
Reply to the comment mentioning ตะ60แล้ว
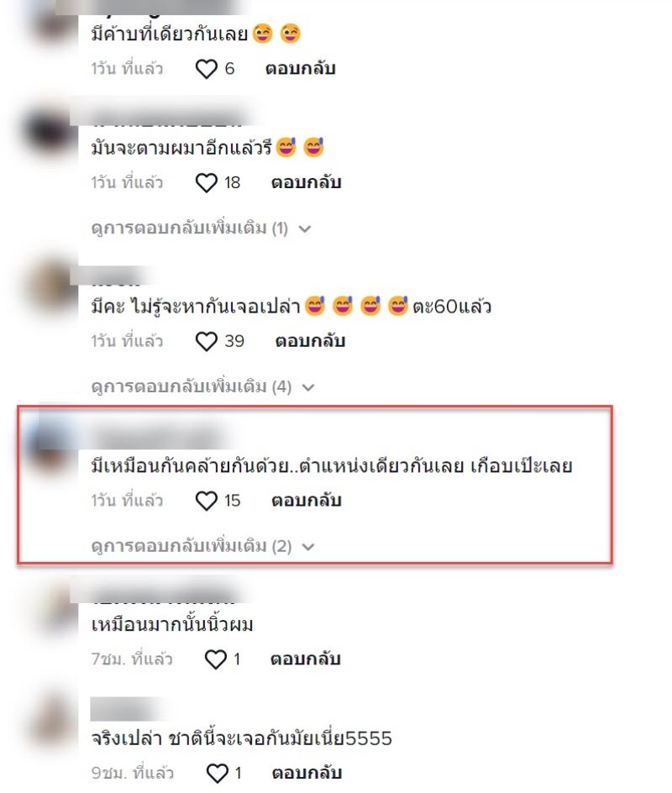coord(310,341)
